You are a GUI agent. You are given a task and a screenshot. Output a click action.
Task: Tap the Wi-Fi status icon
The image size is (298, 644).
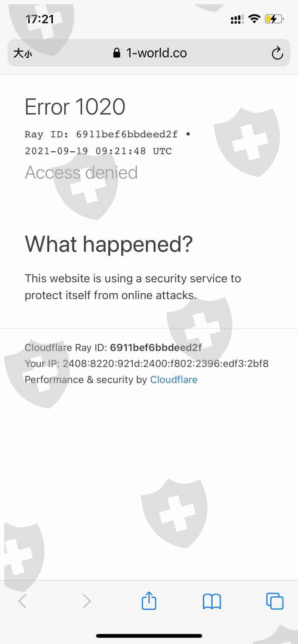click(x=254, y=19)
